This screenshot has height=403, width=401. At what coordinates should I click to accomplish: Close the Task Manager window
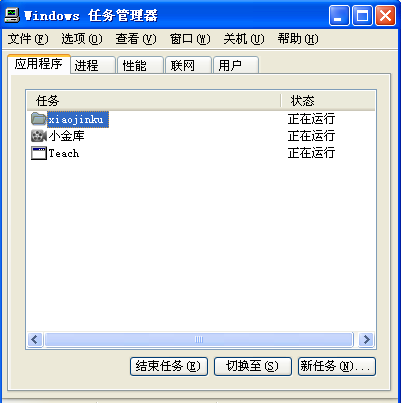click(386, 15)
